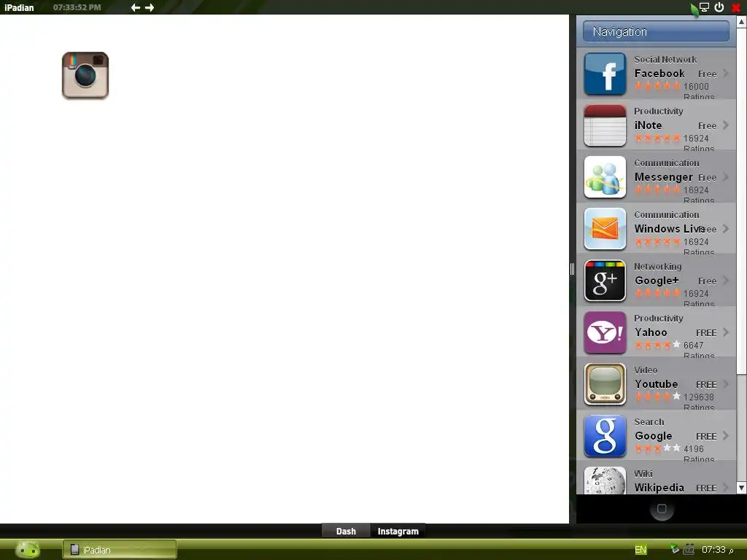Click Messenger app name text
The image size is (747, 560).
[663, 177]
